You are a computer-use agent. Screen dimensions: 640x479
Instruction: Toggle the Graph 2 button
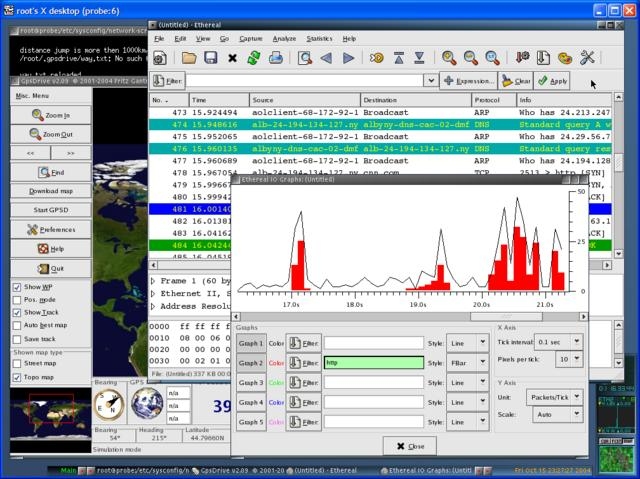pyautogui.click(x=251, y=363)
